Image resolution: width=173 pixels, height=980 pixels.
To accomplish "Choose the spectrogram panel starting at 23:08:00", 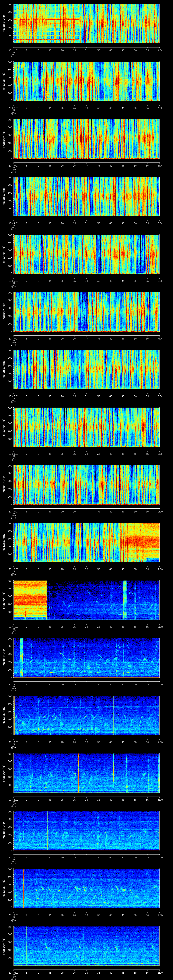I will [x=87, y=427].
